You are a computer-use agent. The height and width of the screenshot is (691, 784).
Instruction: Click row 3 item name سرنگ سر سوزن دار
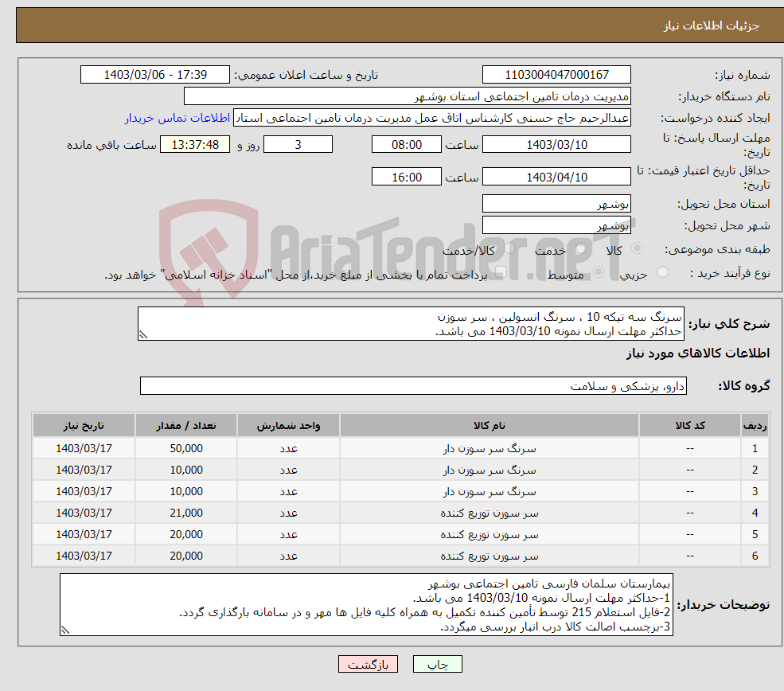pos(490,492)
